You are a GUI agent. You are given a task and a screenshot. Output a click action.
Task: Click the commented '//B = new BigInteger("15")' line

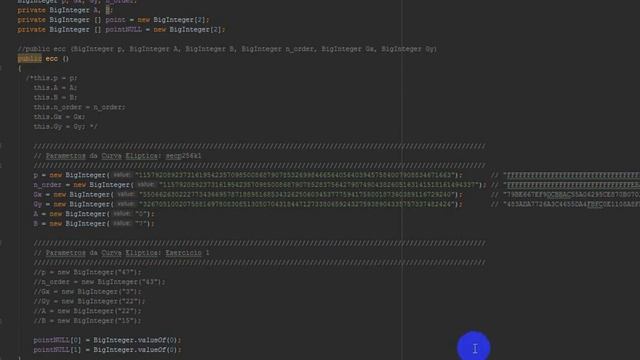click(x=87, y=321)
